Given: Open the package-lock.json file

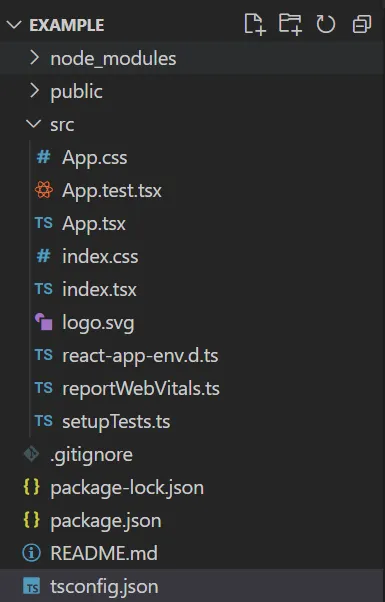Looking at the screenshot, I should click(127, 488).
